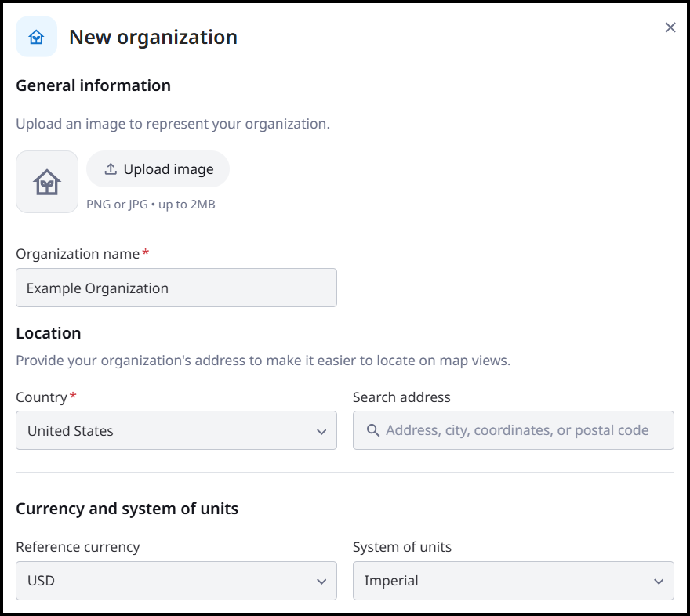690x616 pixels.
Task: Click the chevron arrow in the Imperial field
Action: (x=659, y=582)
